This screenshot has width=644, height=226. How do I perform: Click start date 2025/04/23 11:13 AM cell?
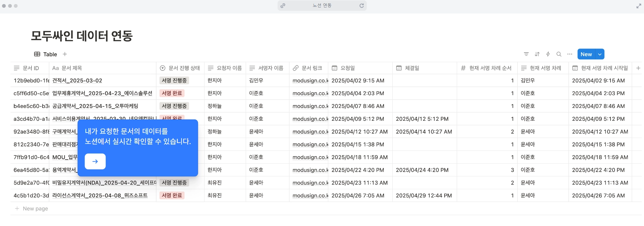click(600, 183)
